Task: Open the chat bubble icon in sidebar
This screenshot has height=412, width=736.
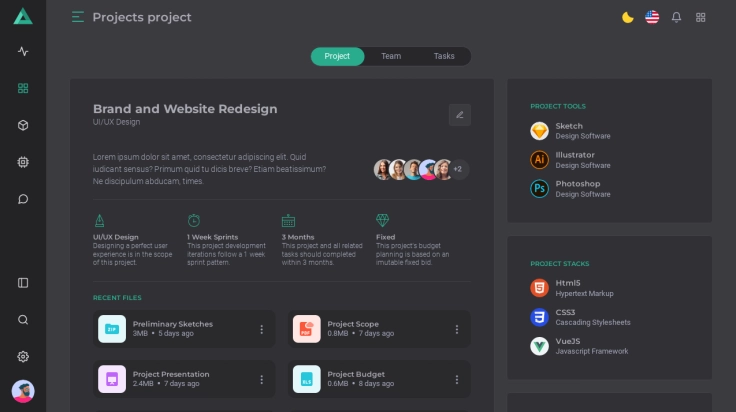Action: click(23, 199)
